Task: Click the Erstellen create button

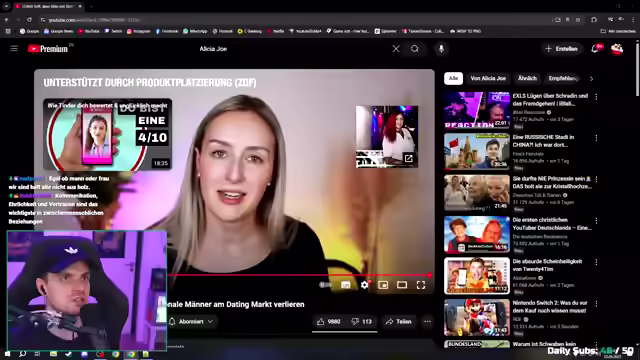Action: click(x=562, y=49)
